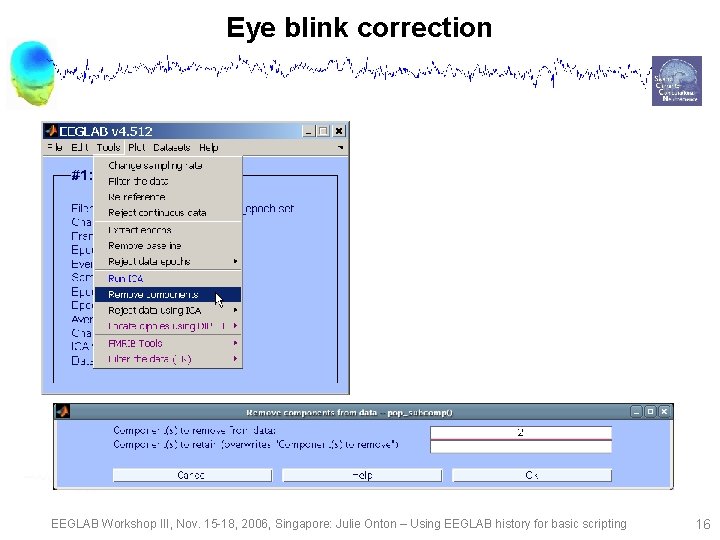Image resolution: width=720 pixels, height=540 pixels.
Task: Click the MATLAB icon in EEGLAB title bar
Action: tap(51, 131)
